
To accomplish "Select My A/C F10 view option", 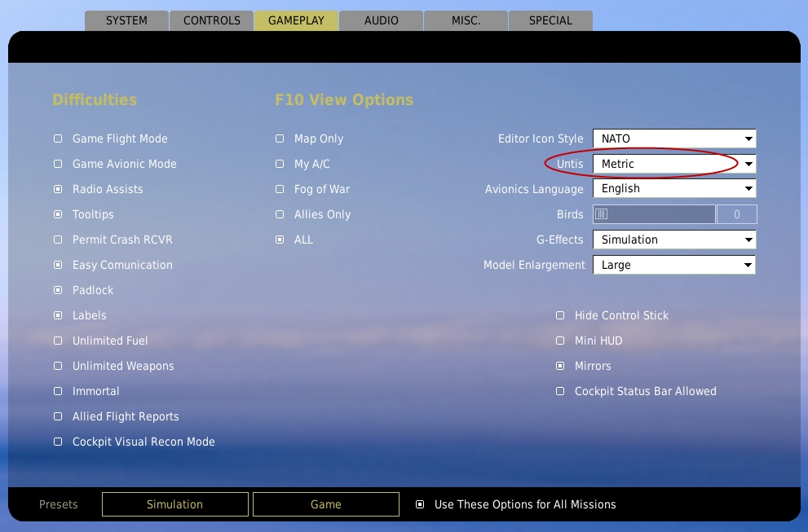I will pyautogui.click(x=280, y=164).
